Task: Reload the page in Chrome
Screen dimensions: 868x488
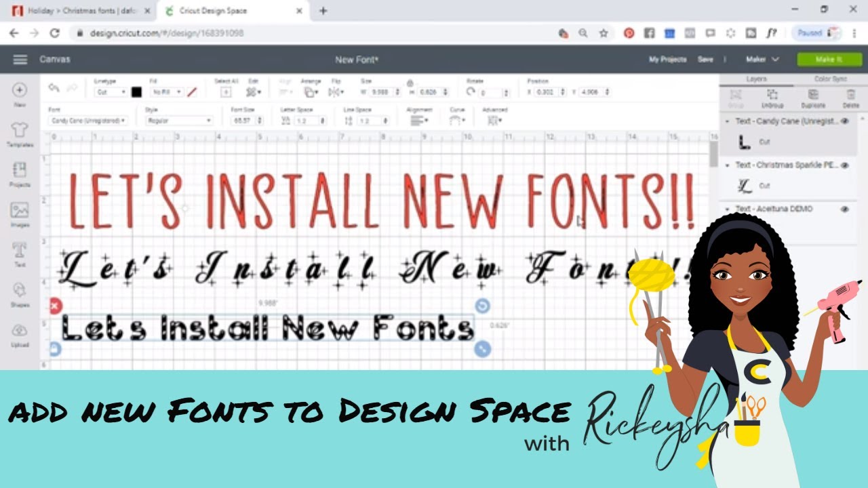Action: click(54, 33)
